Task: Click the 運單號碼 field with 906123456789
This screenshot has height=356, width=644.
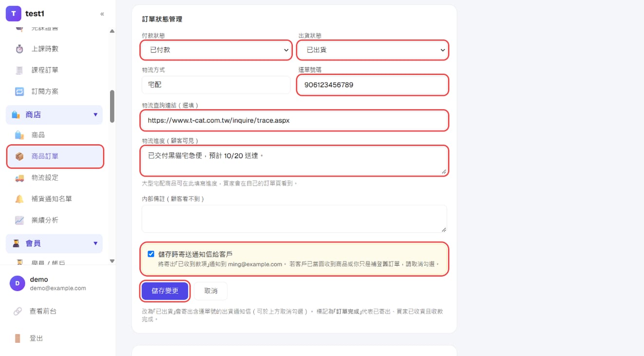Action: [x=373, y=85]
